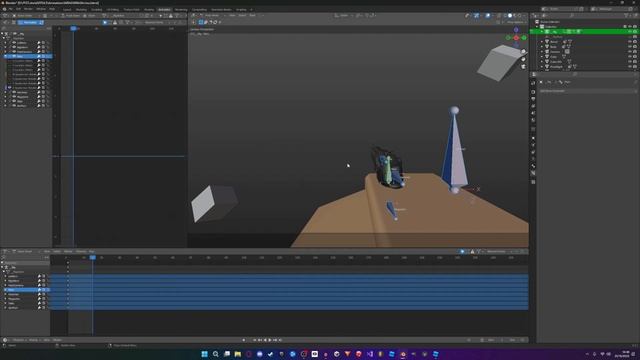Switch to the Scripting workspace tab

[241, 9]
